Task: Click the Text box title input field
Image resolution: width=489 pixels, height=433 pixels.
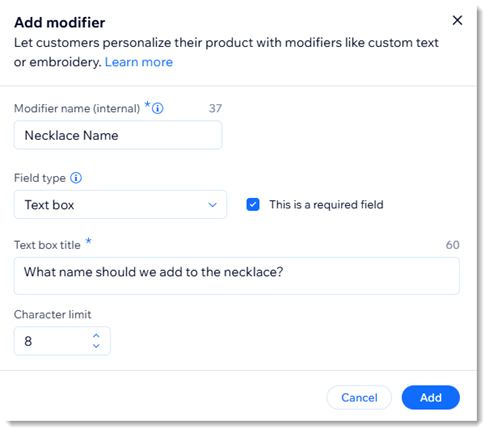Action: pos(237,276)
